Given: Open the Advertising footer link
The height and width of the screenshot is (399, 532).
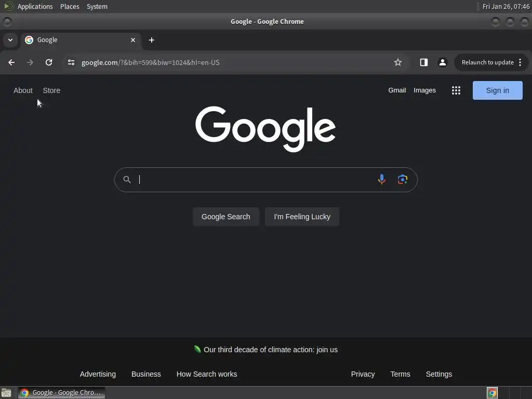Looking at the screenshot, I should [x=98, y=374].
